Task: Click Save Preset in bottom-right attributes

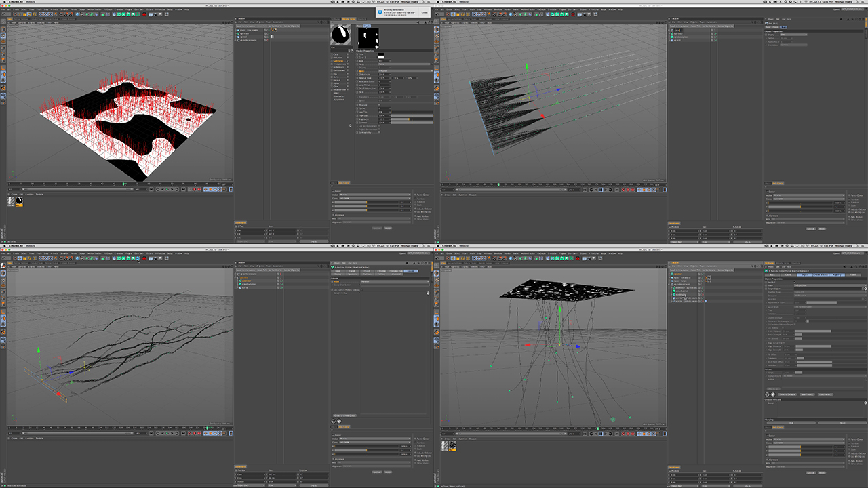Action: tap(807, 394)
